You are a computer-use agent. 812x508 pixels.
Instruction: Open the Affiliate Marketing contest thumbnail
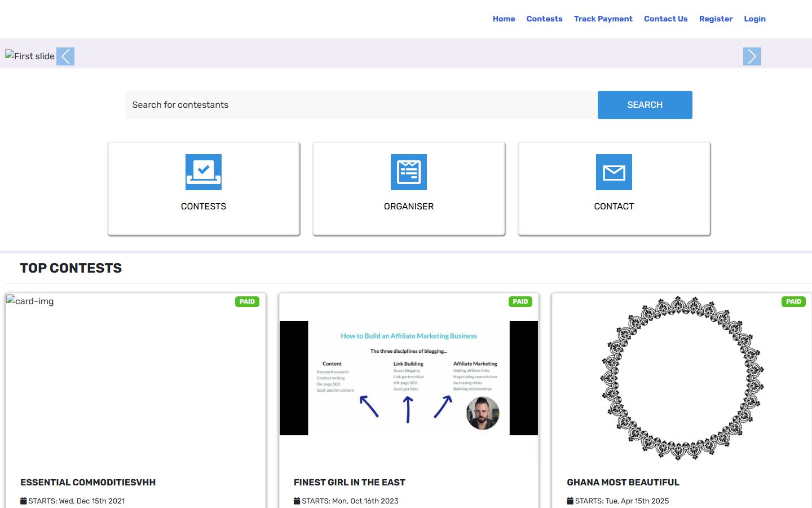tap(409, 378)
